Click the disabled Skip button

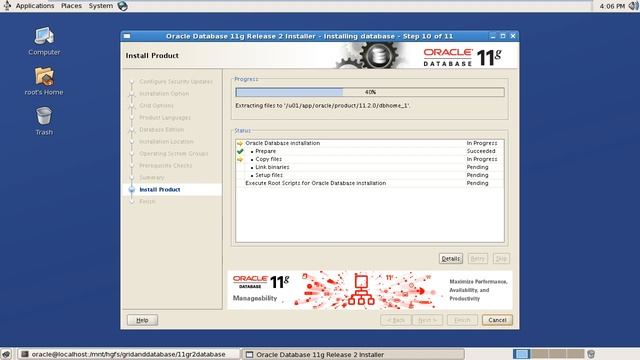(x=501, y=258)
